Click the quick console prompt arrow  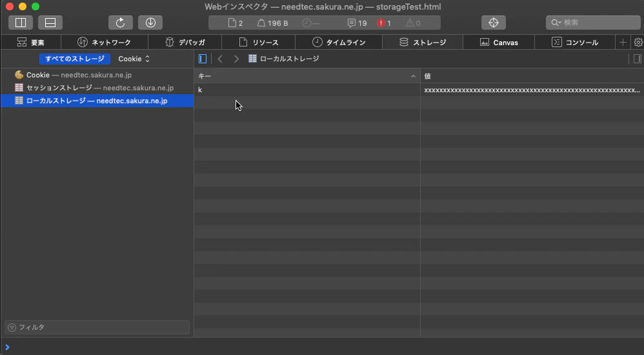coord(7,347)
